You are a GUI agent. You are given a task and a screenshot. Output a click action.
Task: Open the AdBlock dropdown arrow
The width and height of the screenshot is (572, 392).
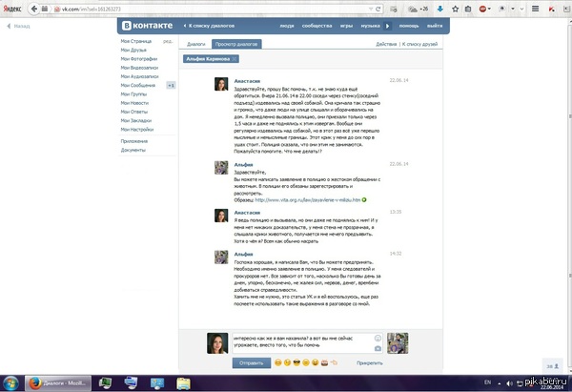(489, 9)
